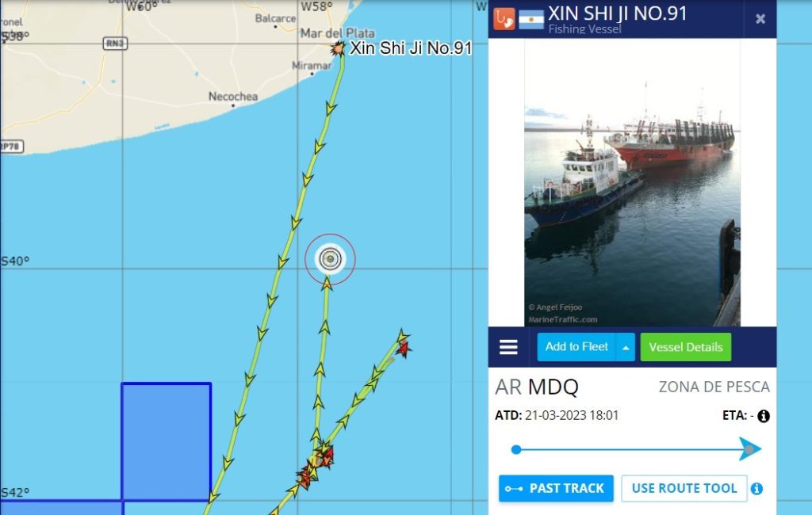This screenshot has height=515, width=812.
Task: Click the red track marker east of route
Action: click(x=404, y=349)
